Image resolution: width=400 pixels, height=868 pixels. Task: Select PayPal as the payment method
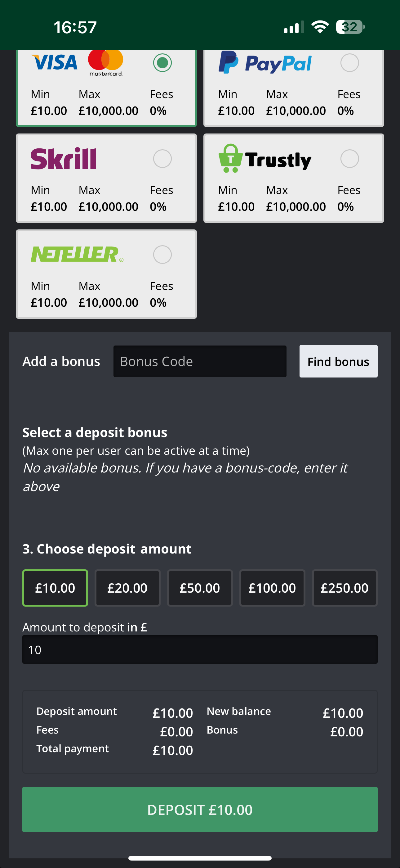point(350,62)
